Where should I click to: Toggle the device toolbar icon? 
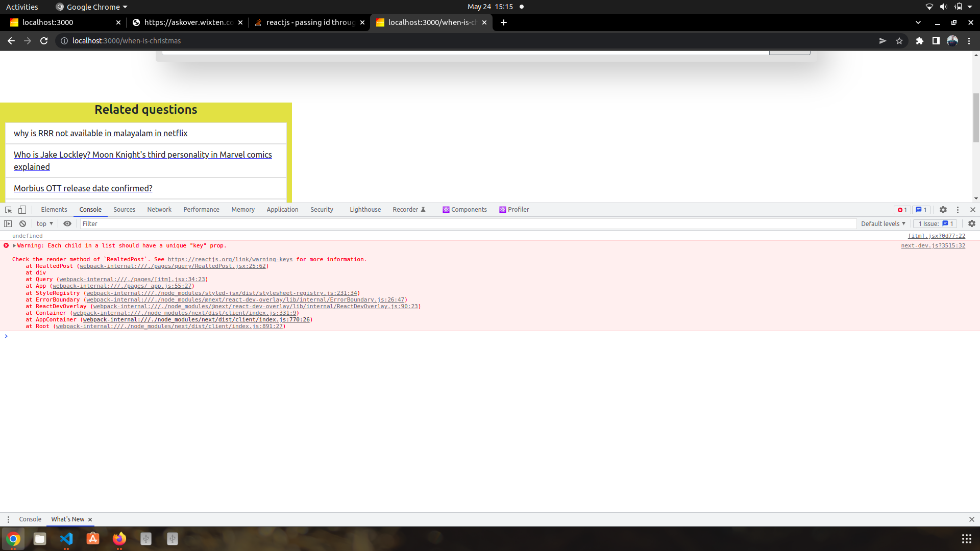[x=22, y=210]
